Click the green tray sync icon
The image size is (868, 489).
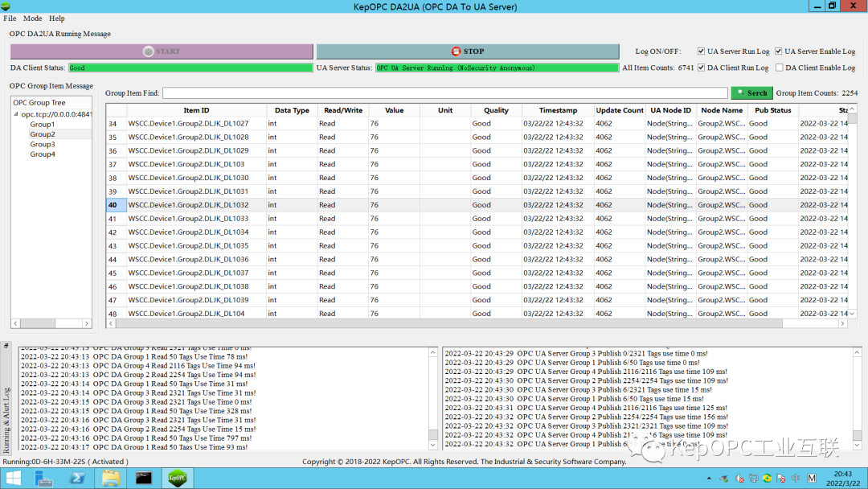[767, 478]
